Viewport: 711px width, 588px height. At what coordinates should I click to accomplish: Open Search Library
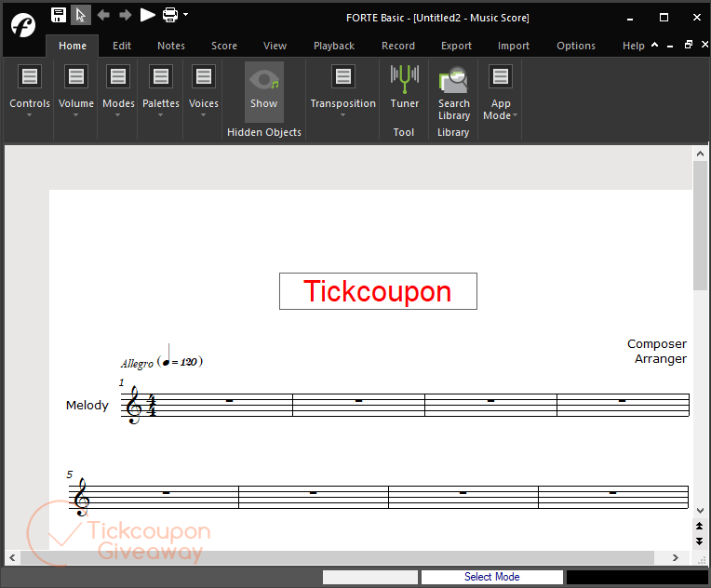tap(453, 92)
